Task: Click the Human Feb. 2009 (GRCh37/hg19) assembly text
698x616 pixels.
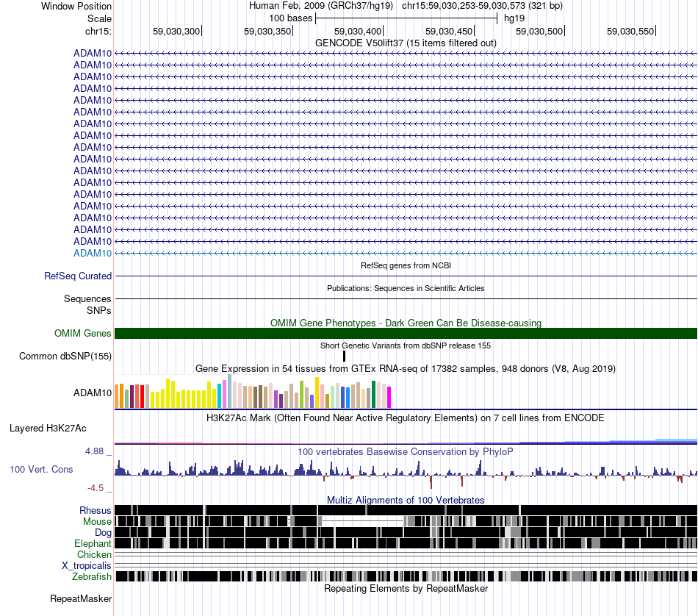Action: pos(321,6)
